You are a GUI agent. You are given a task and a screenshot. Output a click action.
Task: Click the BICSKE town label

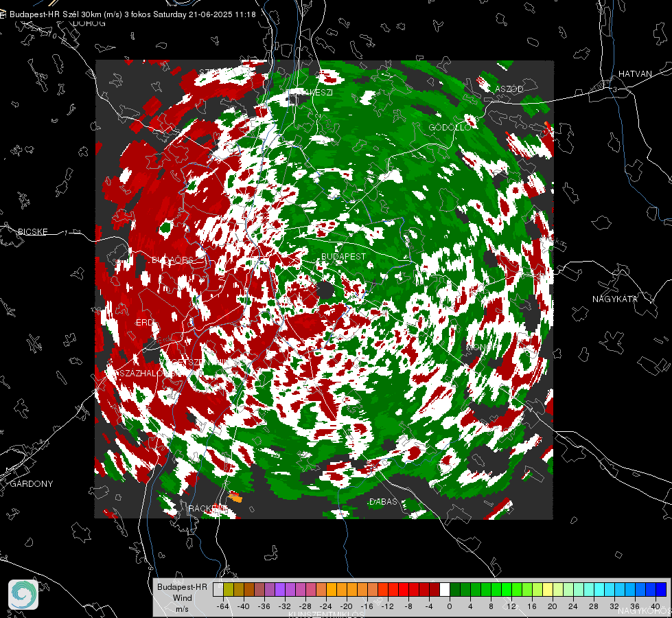32,232
